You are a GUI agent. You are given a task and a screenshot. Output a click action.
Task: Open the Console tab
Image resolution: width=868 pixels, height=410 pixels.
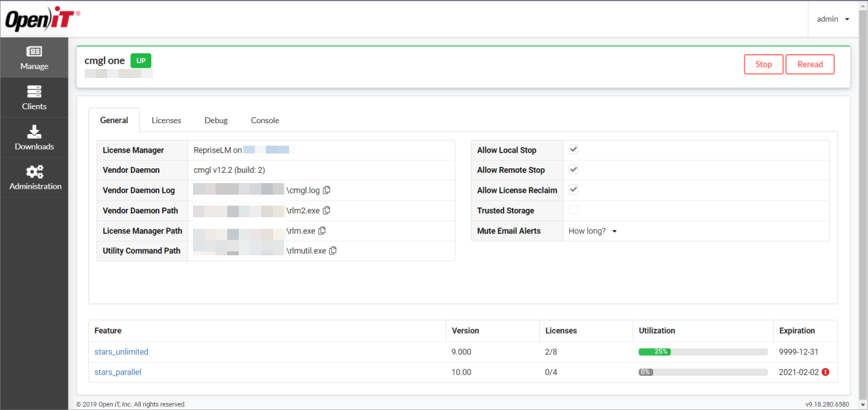[x=265, y=120]
